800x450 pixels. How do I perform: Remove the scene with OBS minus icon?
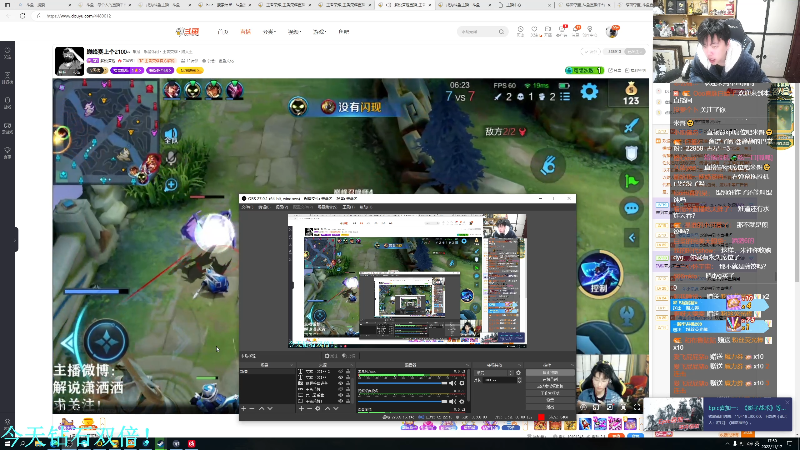(252, 409)
